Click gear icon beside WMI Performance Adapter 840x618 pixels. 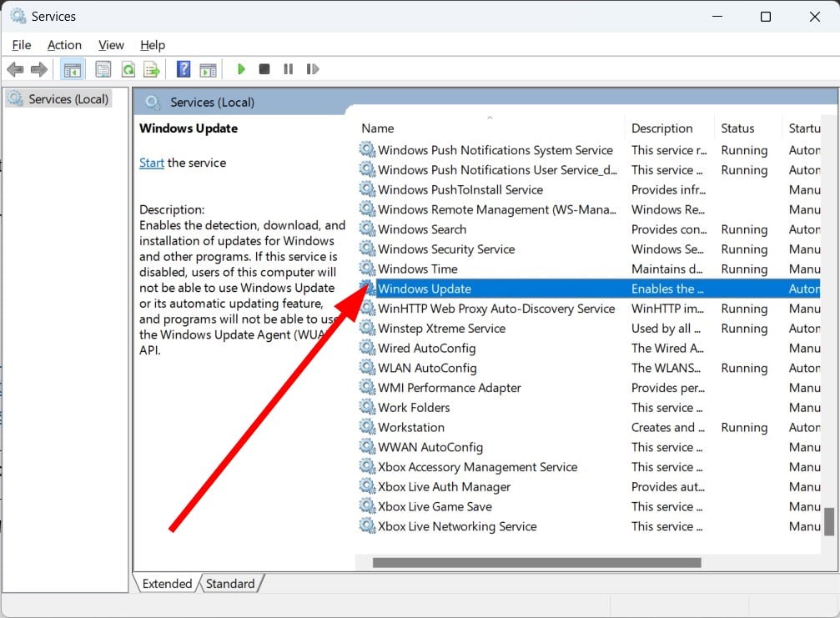[367, 387]
